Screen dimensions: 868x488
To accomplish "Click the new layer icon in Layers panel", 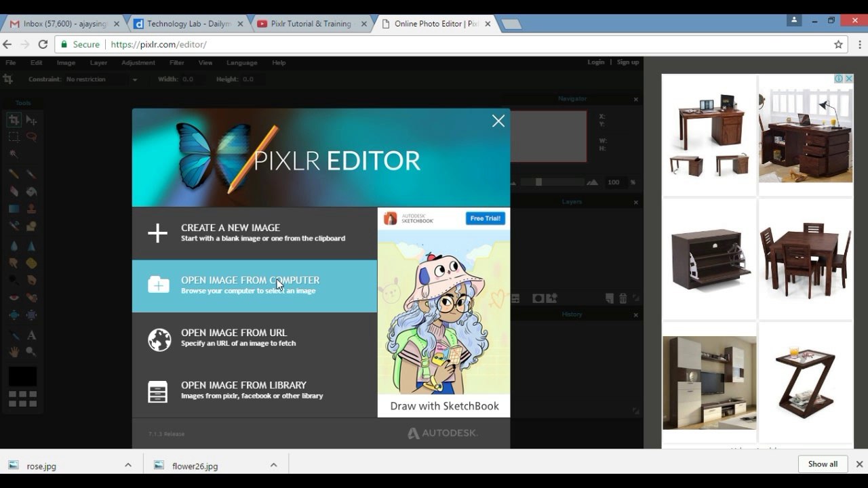I will pos(609,298).
